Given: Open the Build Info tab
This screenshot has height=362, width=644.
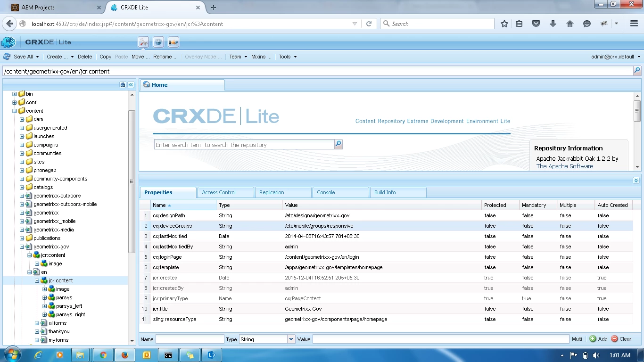Looking at the screenshot, I should [398, 192].
